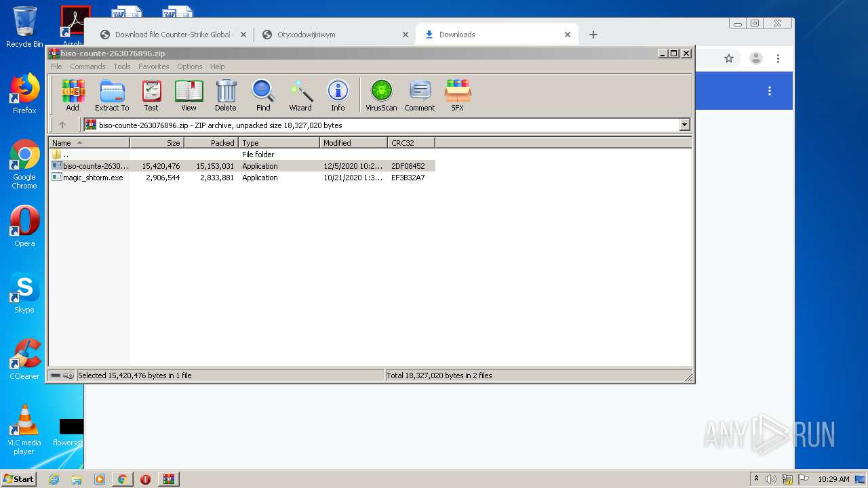Click the volume speaker tray icon
This screenshot has height=488, width=868.
pyautogui.click(x=771, y=479)
